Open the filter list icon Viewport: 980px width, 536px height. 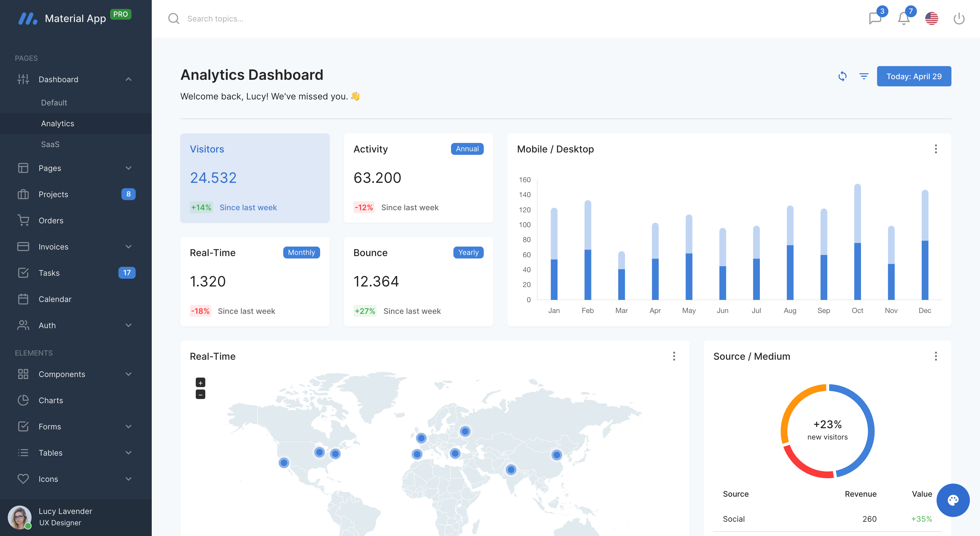click(864, 76)
